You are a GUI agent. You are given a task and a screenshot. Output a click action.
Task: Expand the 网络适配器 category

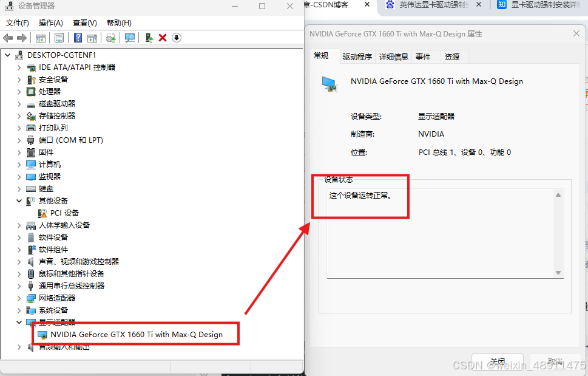click(19, 298)
